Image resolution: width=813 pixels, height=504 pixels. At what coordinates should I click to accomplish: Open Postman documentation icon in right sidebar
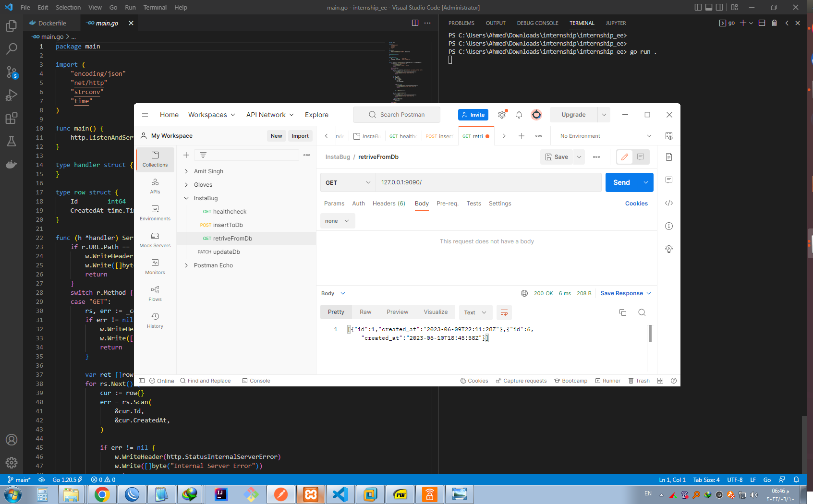pos(669,157)
